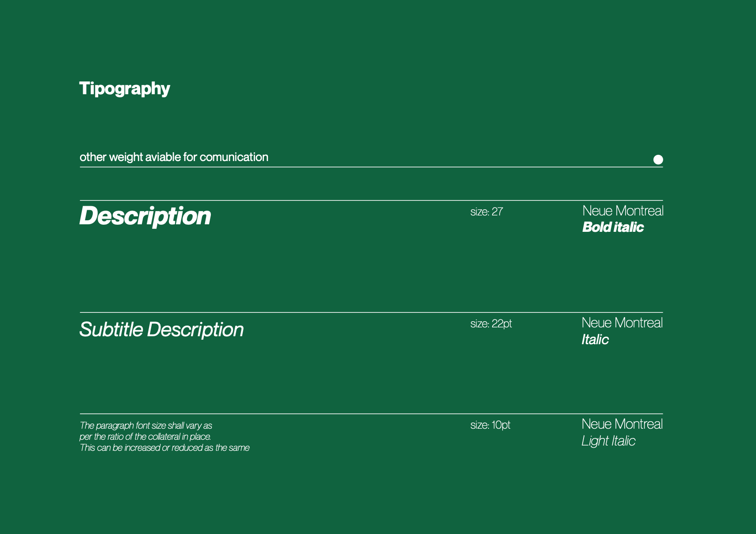The height and width of the screenshot is (534, 756).
Task: Select the 'Bold italic' style label
Action: (x=613, y=227)
